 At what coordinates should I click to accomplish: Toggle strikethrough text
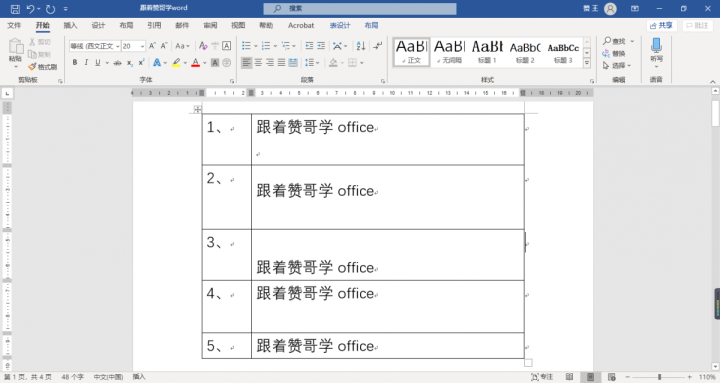tap(118, 62)
